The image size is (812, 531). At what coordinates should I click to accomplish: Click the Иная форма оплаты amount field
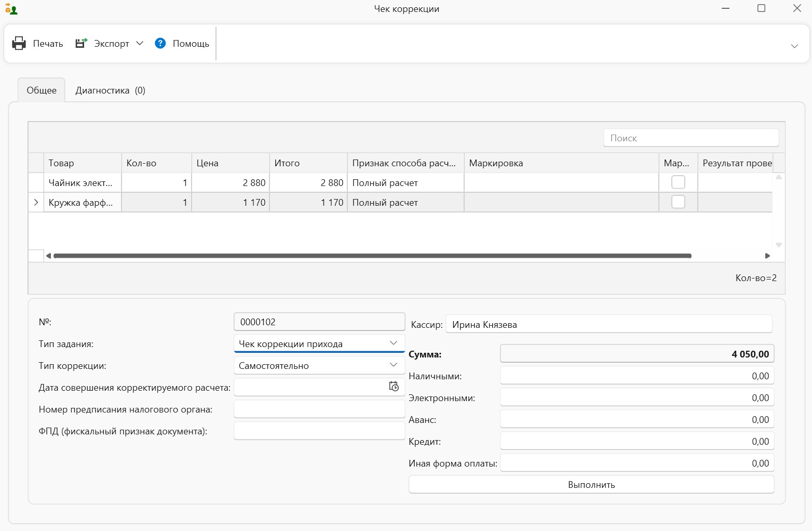coord(637,463)
